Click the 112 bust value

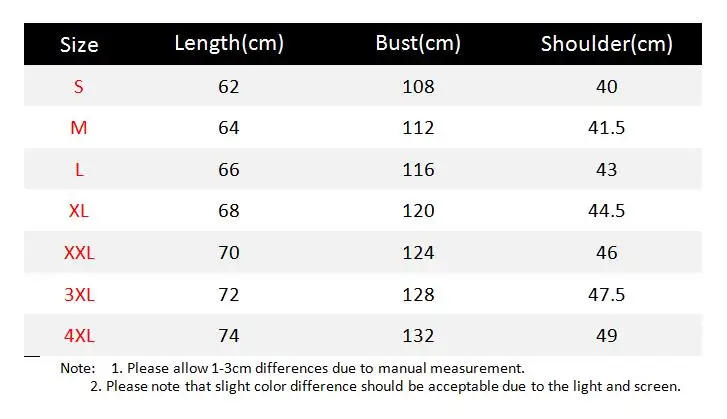click(418, 127)
